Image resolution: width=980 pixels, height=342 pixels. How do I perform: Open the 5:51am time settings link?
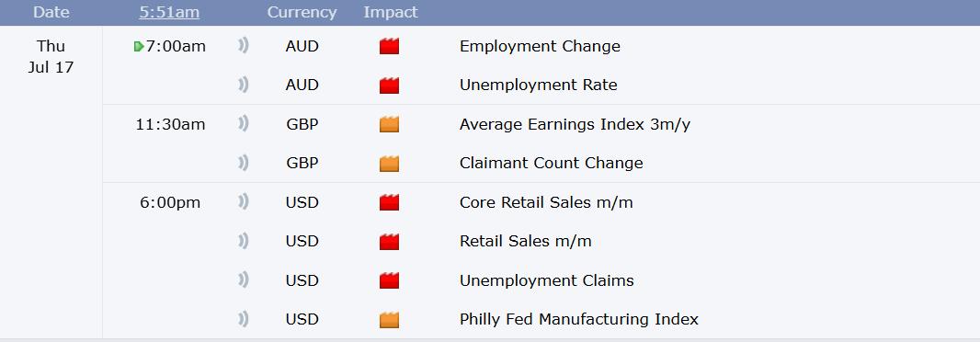tap(170, 12)
